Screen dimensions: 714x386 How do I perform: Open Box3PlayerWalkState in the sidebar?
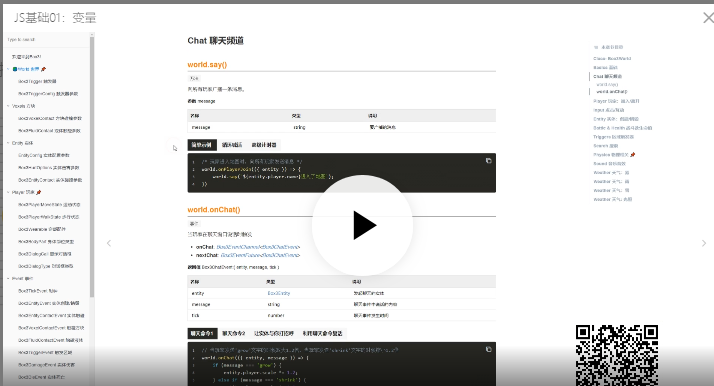click(x=49, y=217)
